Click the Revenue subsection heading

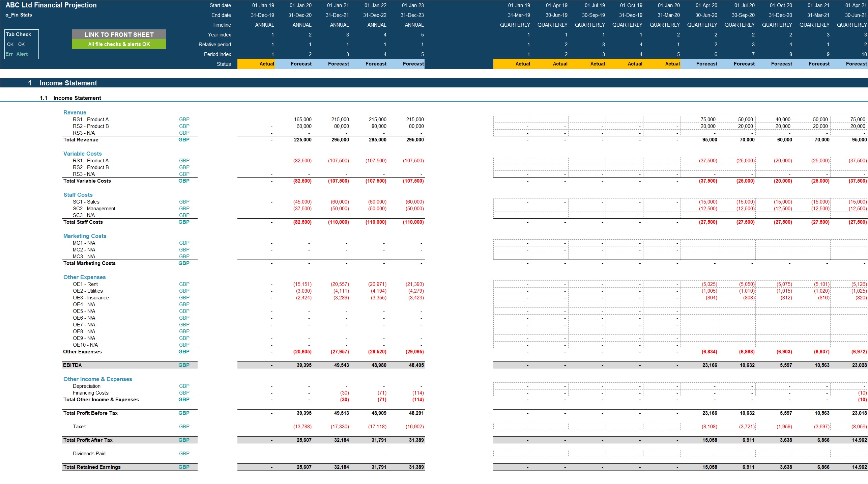75,112
